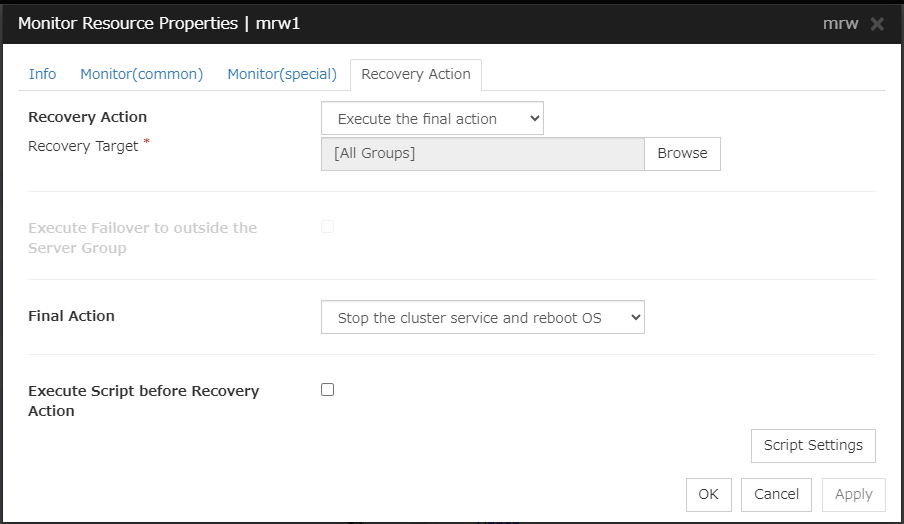Viewport: 904px width, 524px height.
Task: Open the Final Action dropdown
Action: (x=483, y=318)
